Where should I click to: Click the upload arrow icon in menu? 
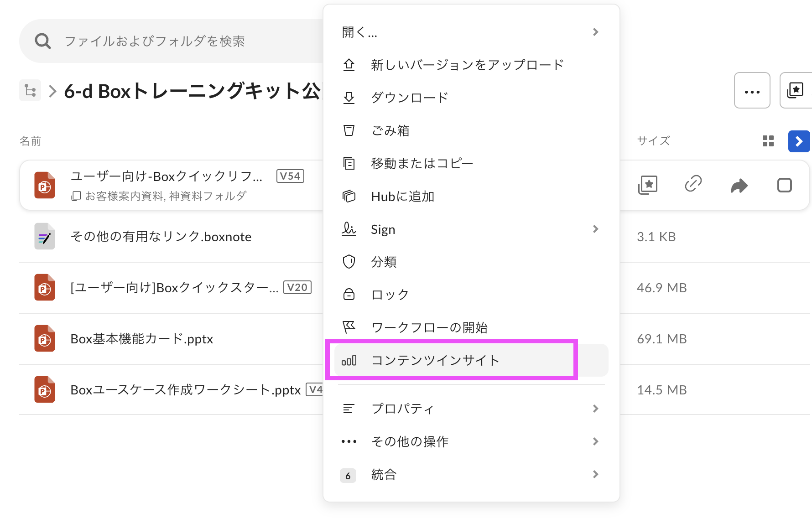tap(349, 65)
